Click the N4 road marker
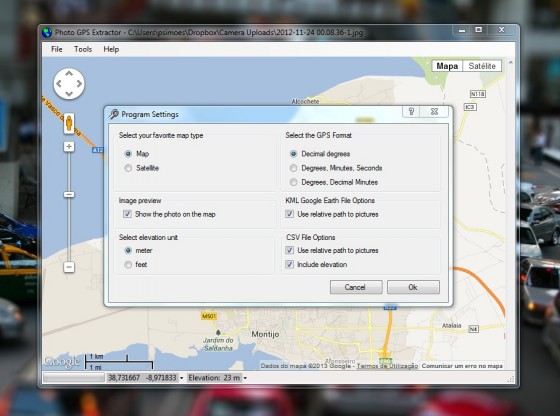560x416 pixels. click(473, 329)
